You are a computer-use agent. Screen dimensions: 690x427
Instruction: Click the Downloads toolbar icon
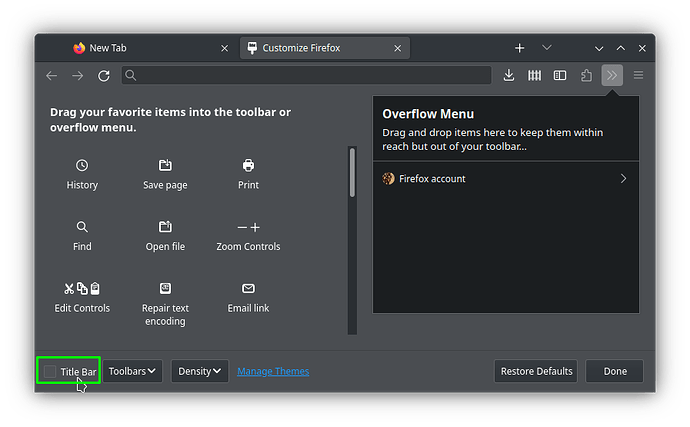point(509,75)
